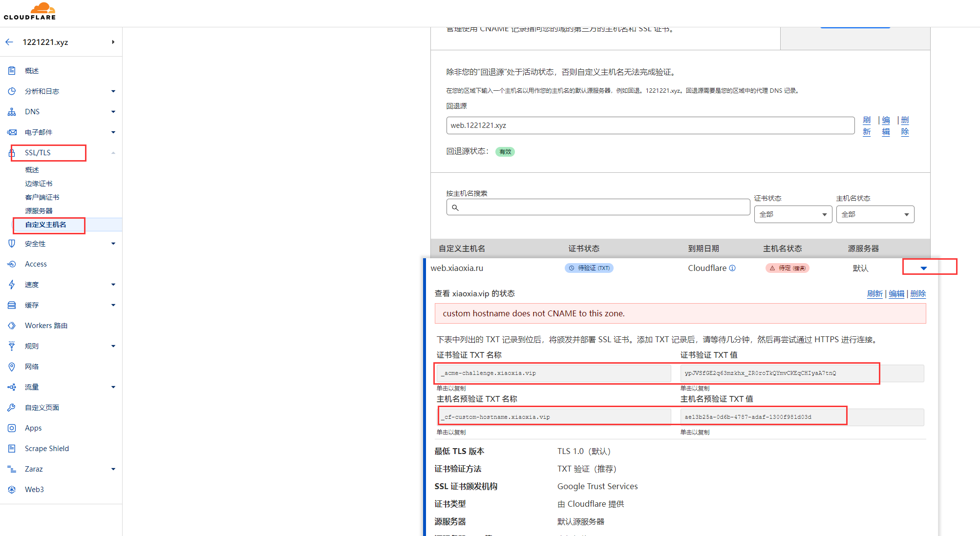The height and width of the screenshot is (536, 980).
Task: Click the search magnifier icon in hostname search
Action: [x=455, y=207]
